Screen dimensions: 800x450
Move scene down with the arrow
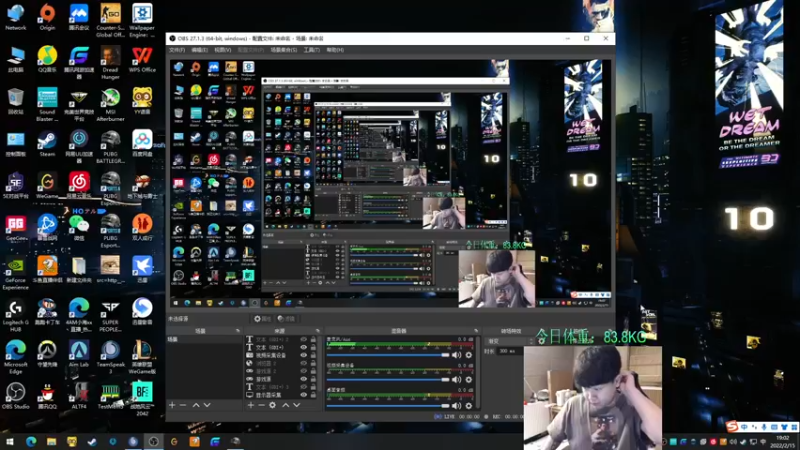pos(207,405)
